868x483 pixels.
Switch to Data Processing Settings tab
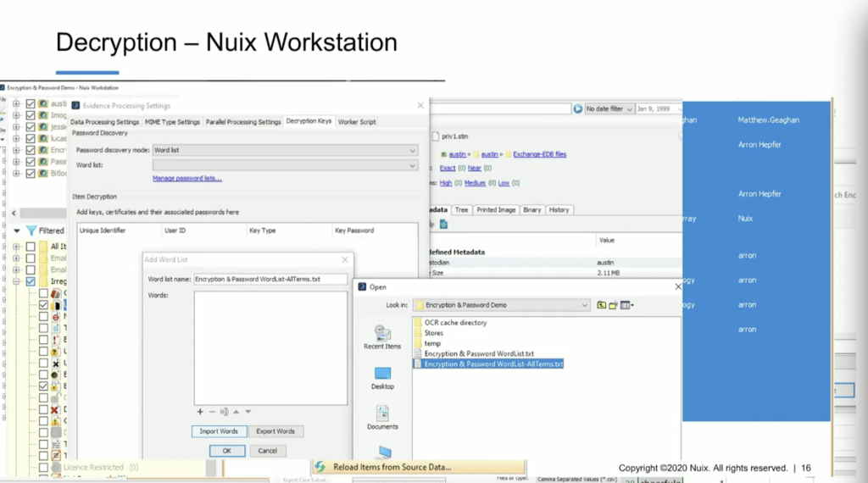coord(104,122)
